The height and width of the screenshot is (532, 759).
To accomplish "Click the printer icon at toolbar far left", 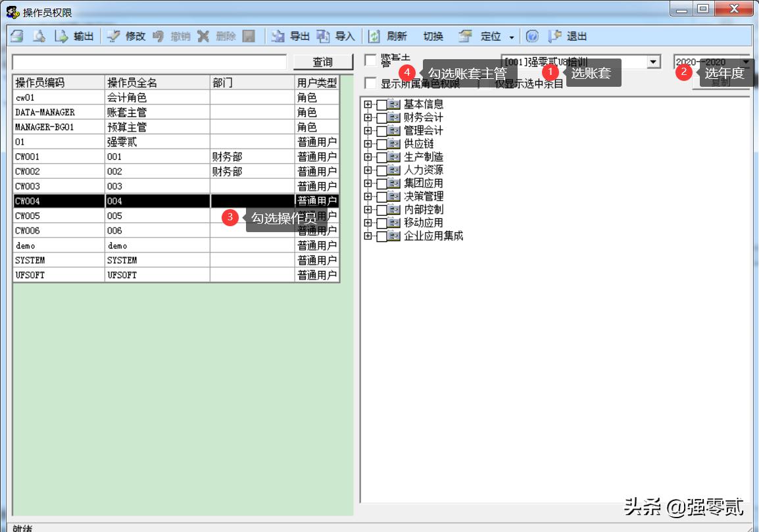I will [17, 37].
